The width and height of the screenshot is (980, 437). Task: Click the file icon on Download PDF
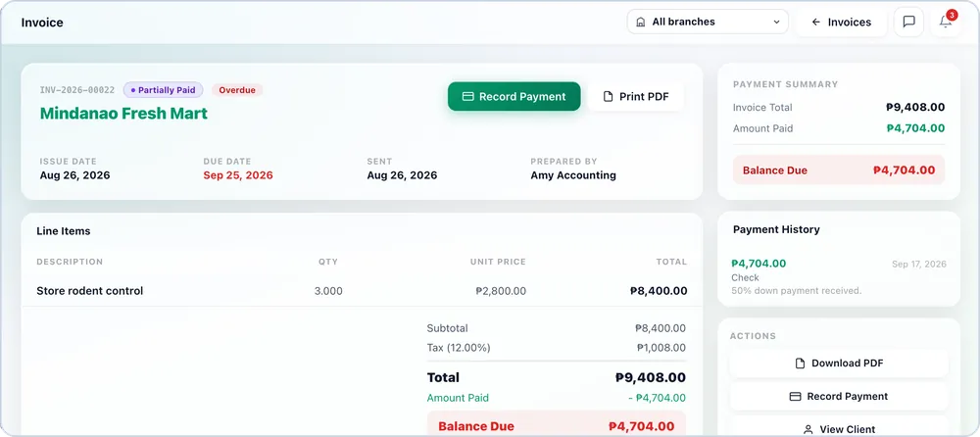pyautogui.click(x=800, y=364)
